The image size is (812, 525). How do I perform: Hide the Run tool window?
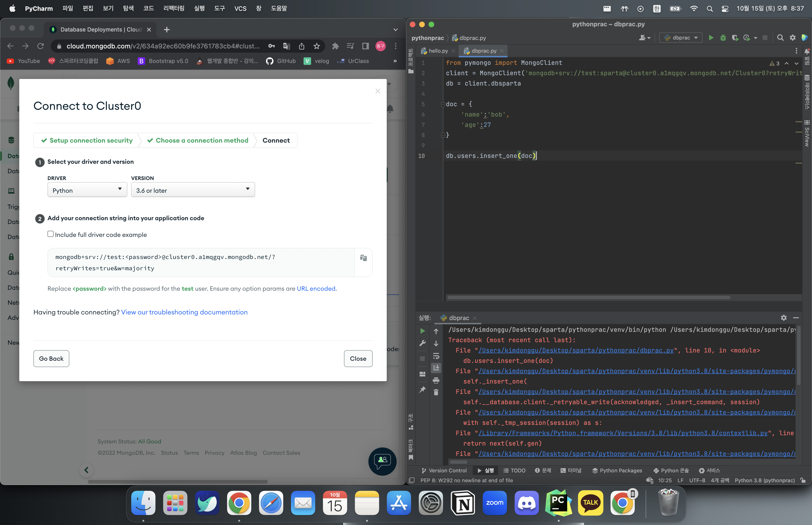[x=796, y=318]
